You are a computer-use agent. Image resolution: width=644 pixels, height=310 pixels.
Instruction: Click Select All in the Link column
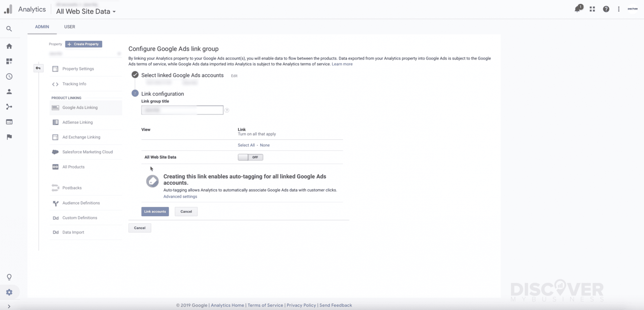coord(246,145)
